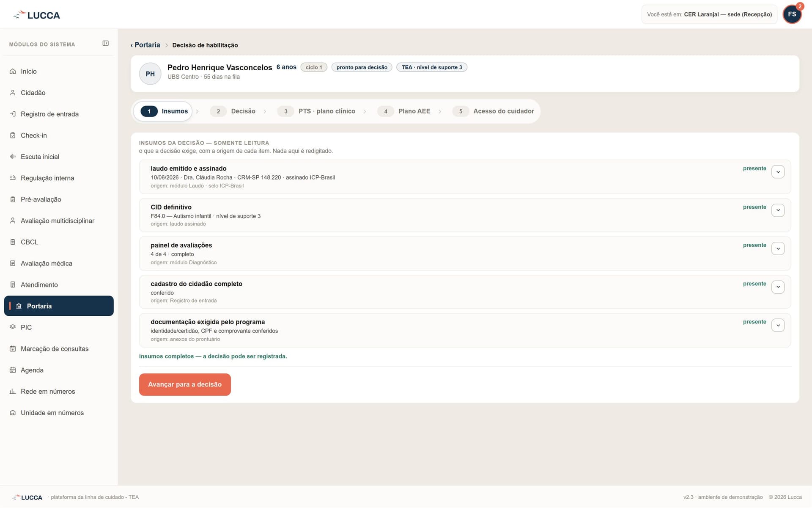Viewport: 812px width, 508px height.
Task: Open the Portaria module in sidebar
Action: 59,306
